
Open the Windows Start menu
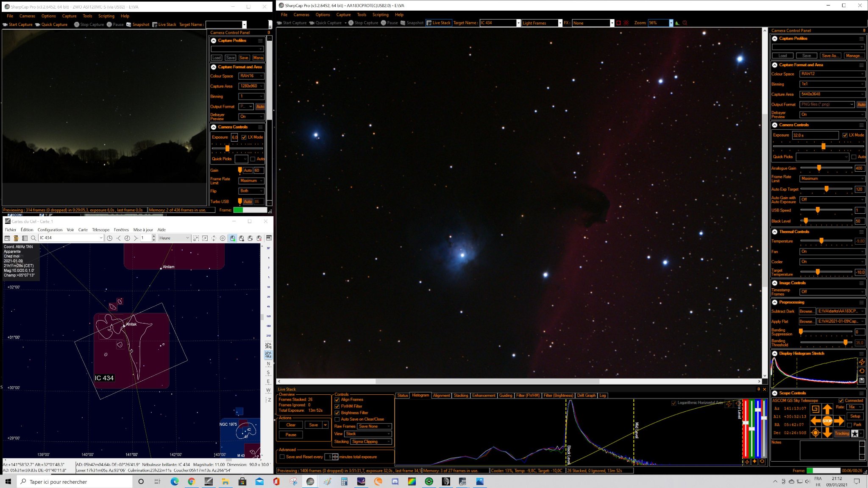click(x=8, y=482)
